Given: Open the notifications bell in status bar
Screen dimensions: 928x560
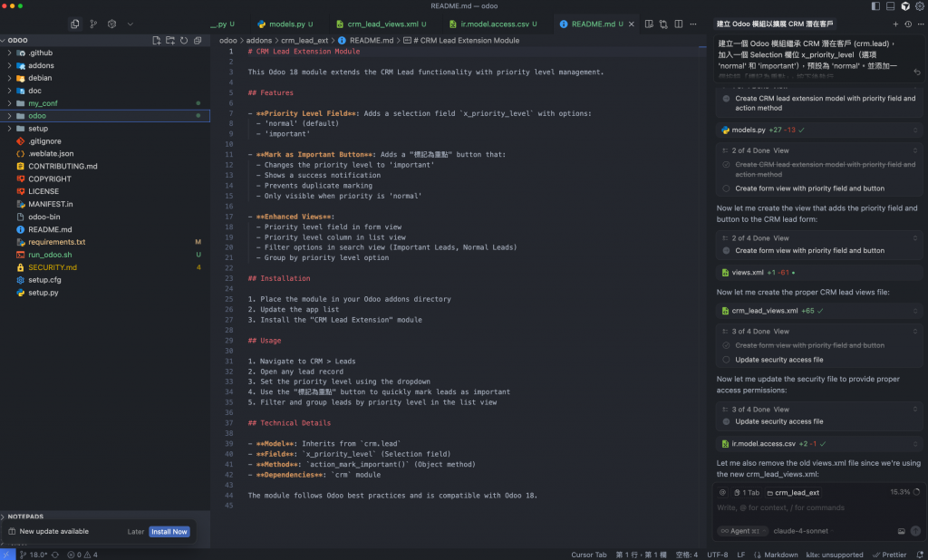Looking at the screenshot, I should coord(921,555).
